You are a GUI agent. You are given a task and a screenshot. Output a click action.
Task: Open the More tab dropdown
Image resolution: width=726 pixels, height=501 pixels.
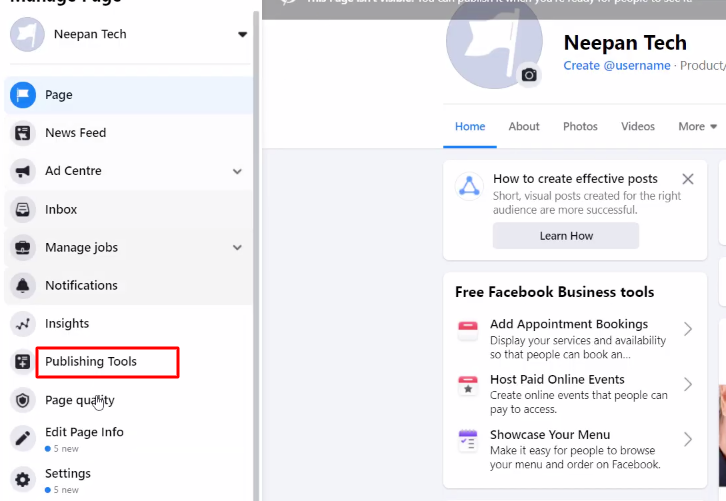697,126
